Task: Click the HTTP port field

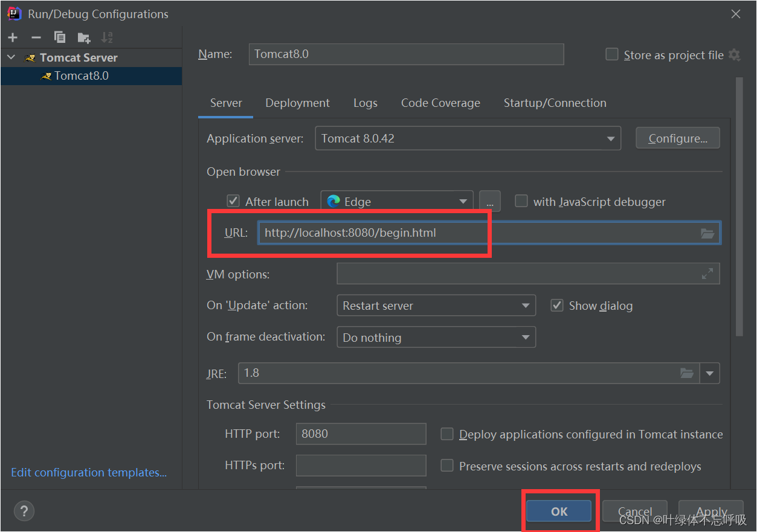Action: click(361, 434)
